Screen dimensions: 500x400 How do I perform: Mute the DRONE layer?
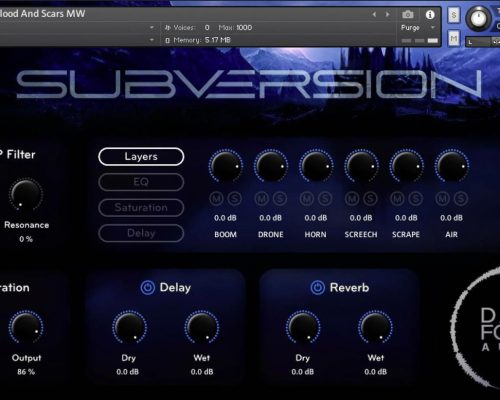click(x=262, y=199)
